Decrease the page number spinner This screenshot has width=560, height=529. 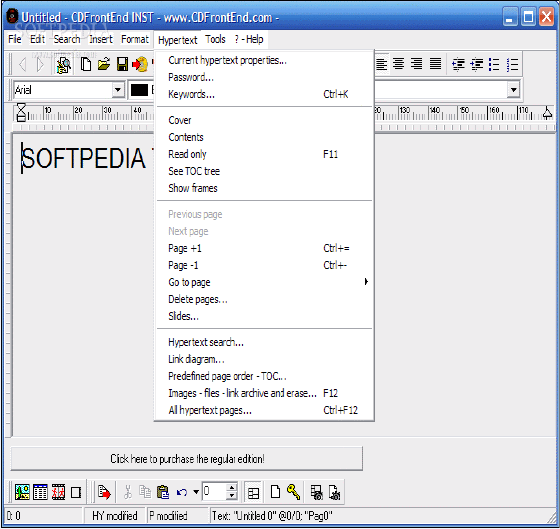pos(232,496)
